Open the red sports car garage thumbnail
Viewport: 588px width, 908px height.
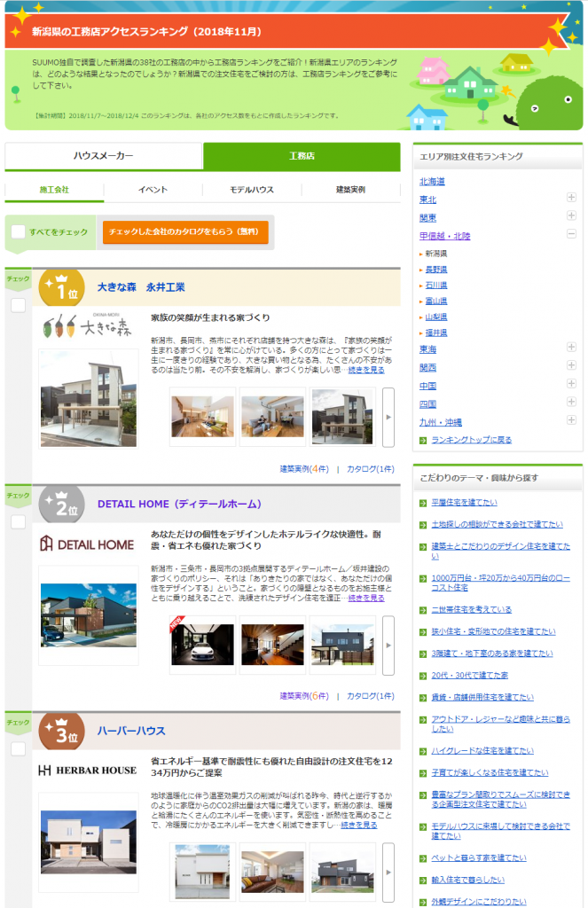click(201, 633)
